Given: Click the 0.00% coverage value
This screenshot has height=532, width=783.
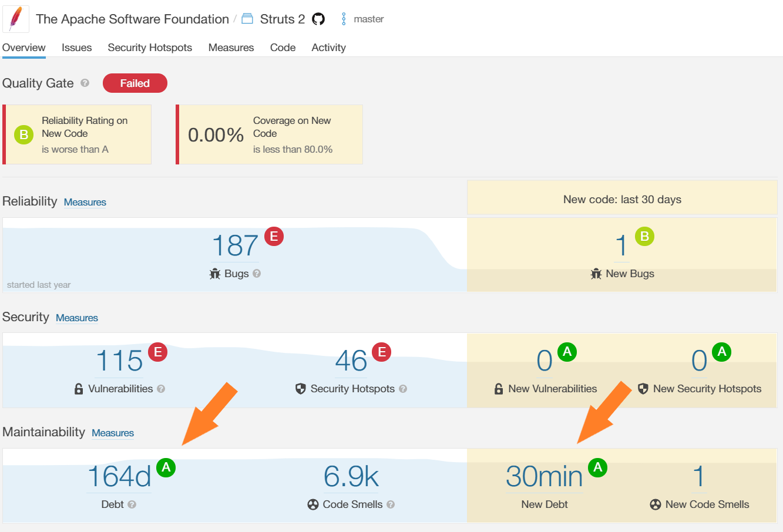Looking at the screenshot, I should 216,135.
